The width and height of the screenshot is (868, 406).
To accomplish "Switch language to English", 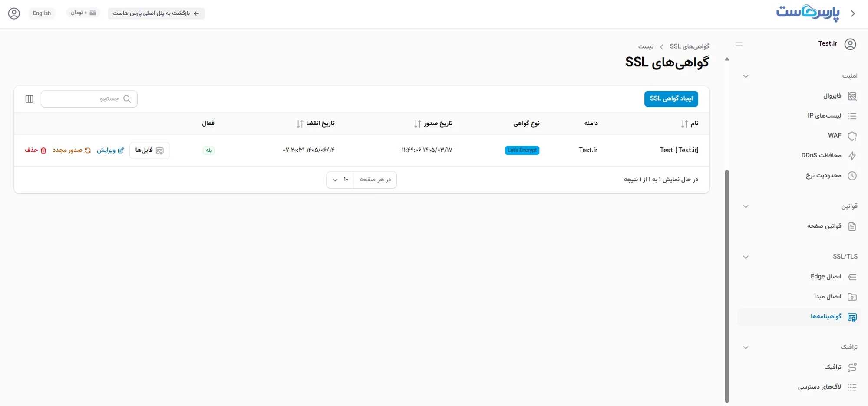I will click(42, 13).
